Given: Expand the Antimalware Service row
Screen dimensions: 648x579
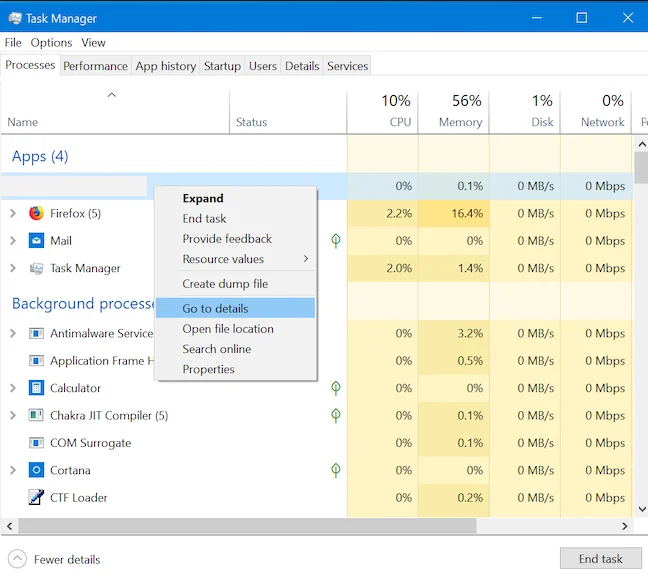Looking at the screenshot, I should coord(13,333).
